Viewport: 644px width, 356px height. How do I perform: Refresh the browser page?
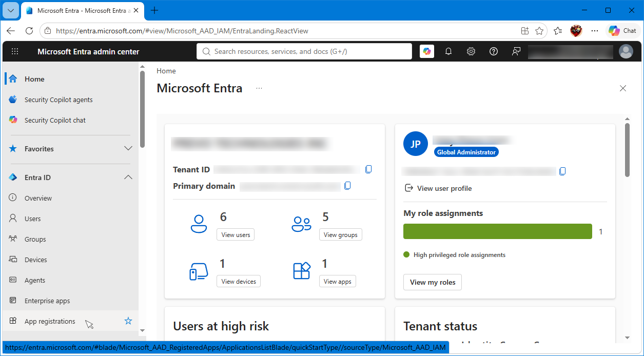[x=29, y=31]
